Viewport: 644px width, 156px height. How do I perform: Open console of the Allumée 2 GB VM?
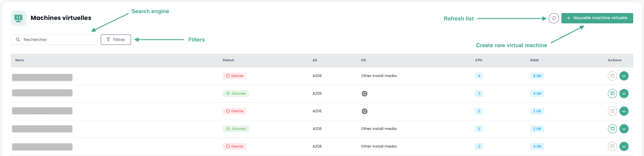pyautogui.click(x=612, y=129)
